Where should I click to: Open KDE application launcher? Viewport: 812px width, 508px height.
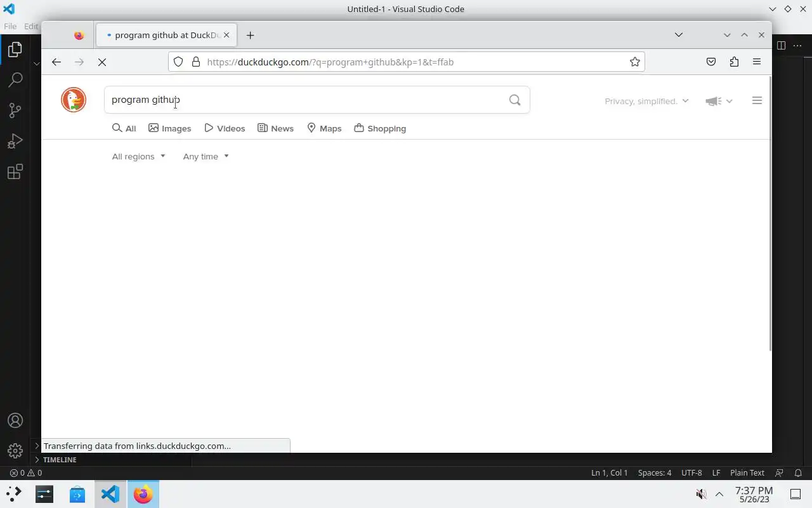point(14,493)
